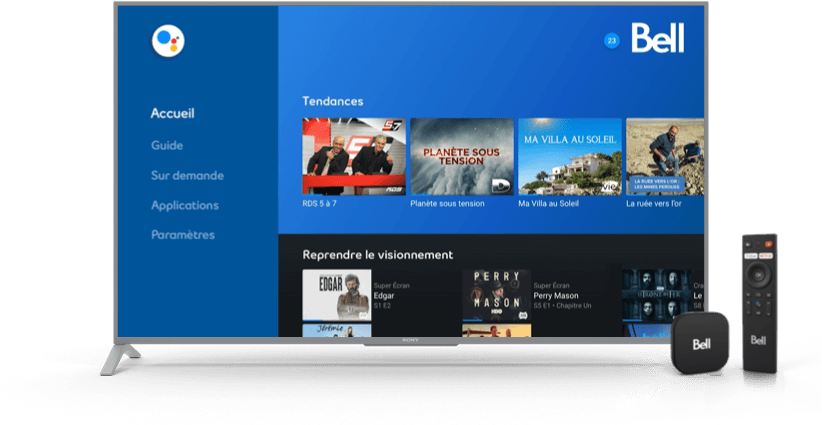Open the Jérémie thumbnail below Edgar
Viewport: 822px width, 425px height.
pyautogui.click(x=337, y=330)
